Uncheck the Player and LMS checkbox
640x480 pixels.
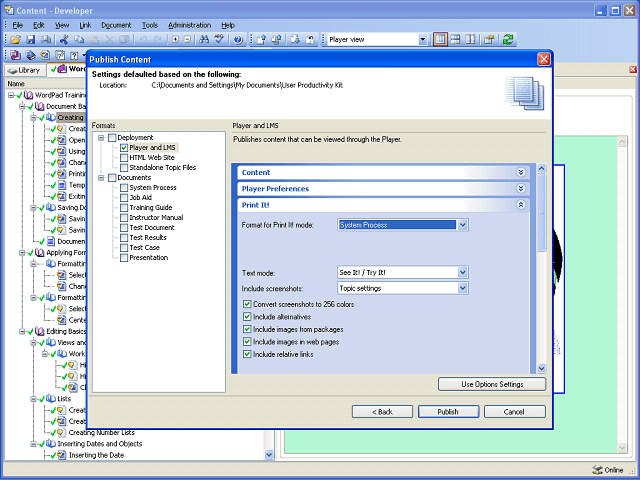[x=124, y=148]
